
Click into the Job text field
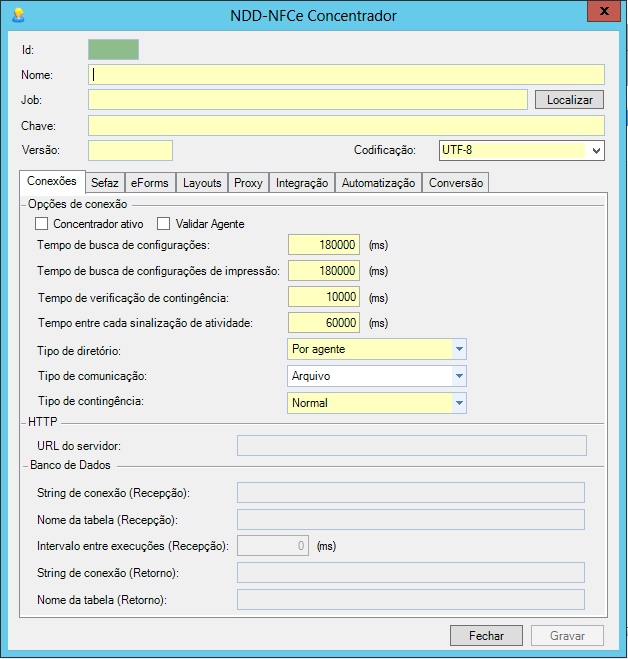[308, 100]
